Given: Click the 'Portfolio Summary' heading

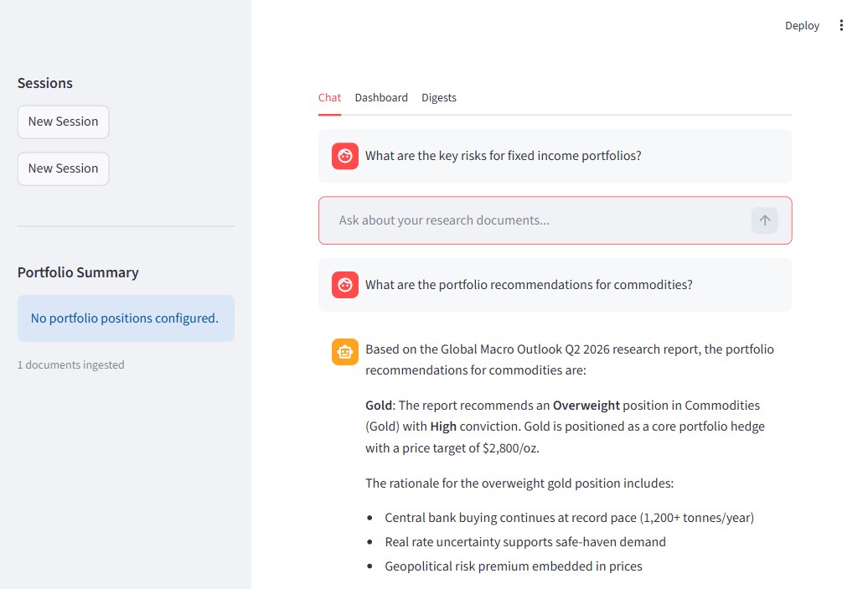Looking at the screenshot, I should pyautogui.click(x=78, y=272).
